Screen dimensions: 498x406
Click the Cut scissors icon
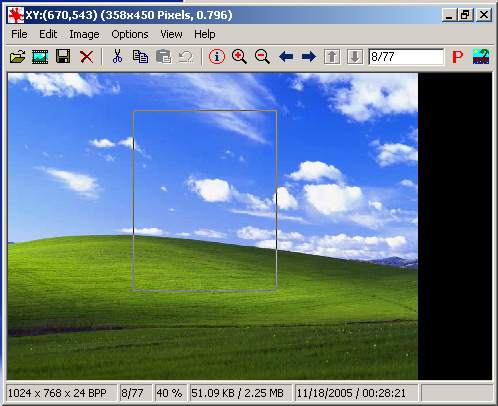pos(117,56)
